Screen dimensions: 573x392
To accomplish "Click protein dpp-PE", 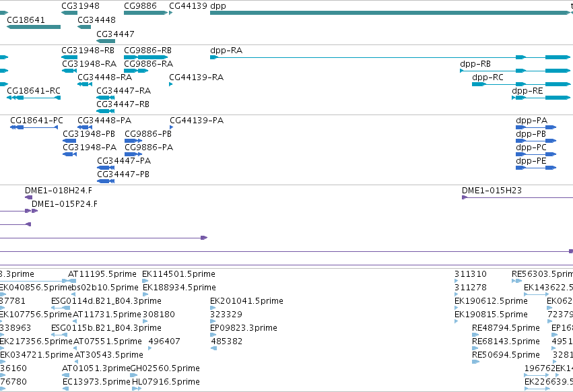I will [x=536, y=168].
